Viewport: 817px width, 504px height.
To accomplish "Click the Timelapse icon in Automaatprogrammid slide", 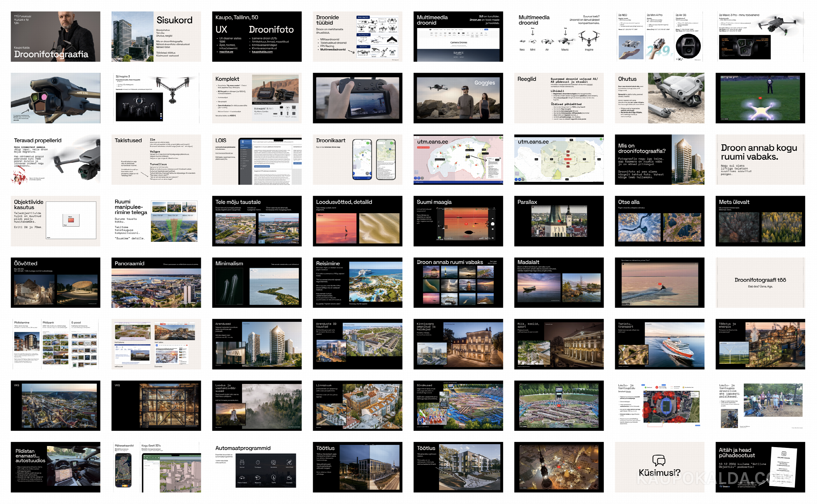I will [x=258, y=462].
